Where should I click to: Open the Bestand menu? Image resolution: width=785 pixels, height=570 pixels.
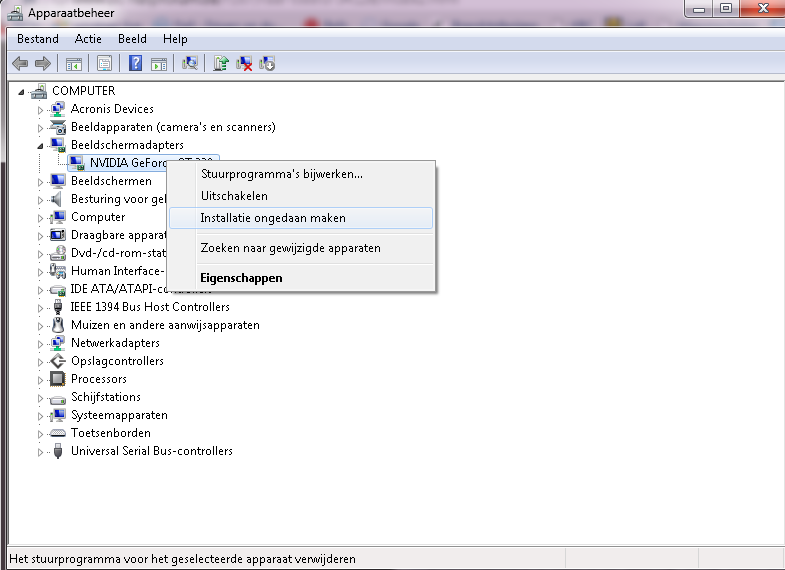tap(37, 39)
